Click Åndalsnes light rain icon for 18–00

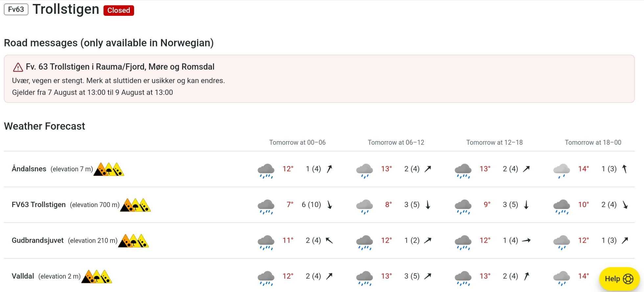tap(562, 171)
